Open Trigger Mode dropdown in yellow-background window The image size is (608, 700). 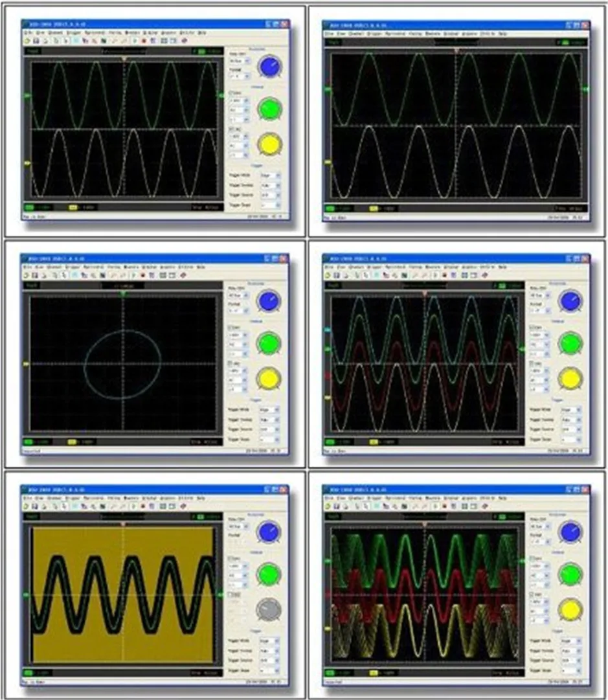coord(269,641)
